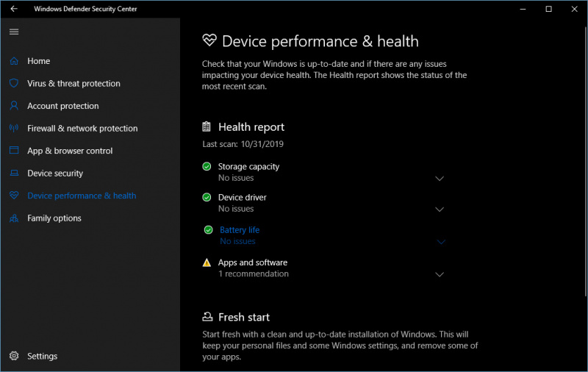Click the Last scan: 10/31/2019 text

243,144
